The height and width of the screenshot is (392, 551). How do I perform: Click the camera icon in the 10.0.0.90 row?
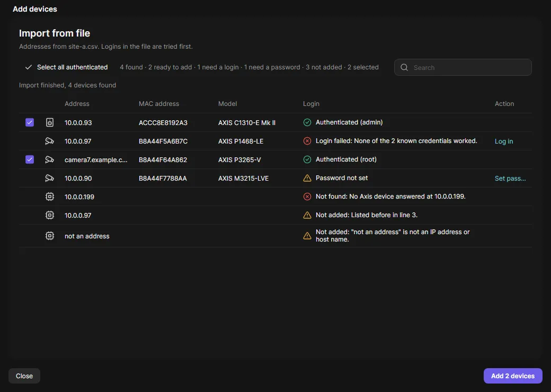click(x=50, y=178)
